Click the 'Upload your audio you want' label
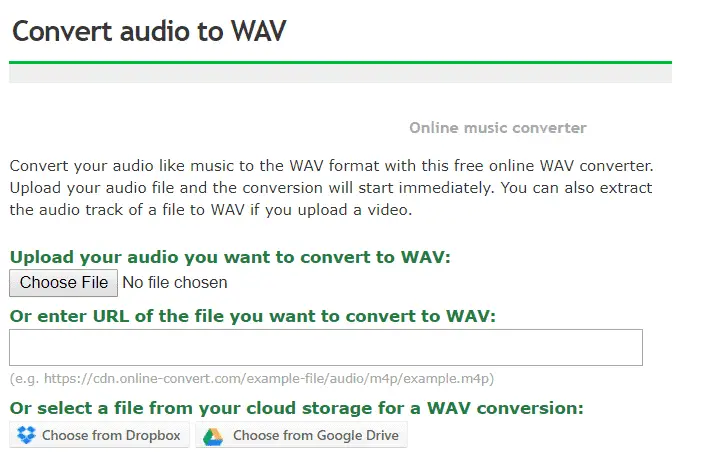Screen dimensions: 701x458 (x=230, y=257)
